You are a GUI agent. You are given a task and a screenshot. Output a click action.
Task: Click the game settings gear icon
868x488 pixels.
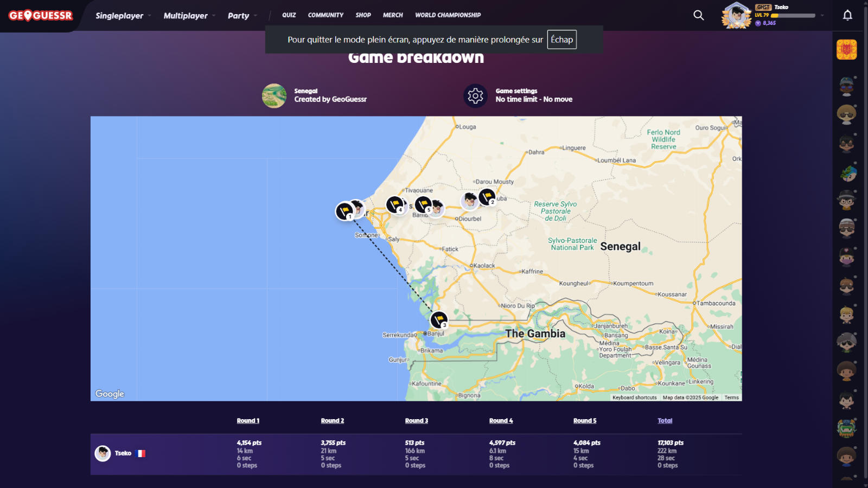click(x=475, y=96)
